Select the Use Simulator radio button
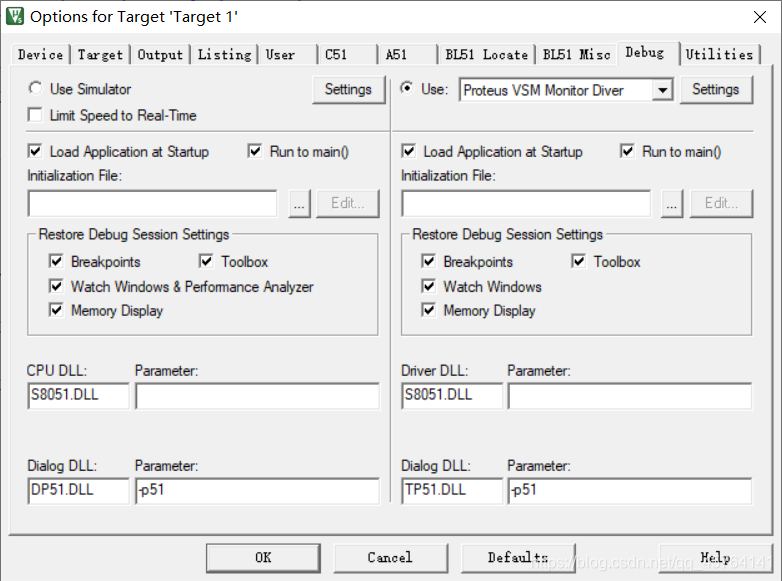The width and height of the screenshot is (782, 581). coord(35,88)
